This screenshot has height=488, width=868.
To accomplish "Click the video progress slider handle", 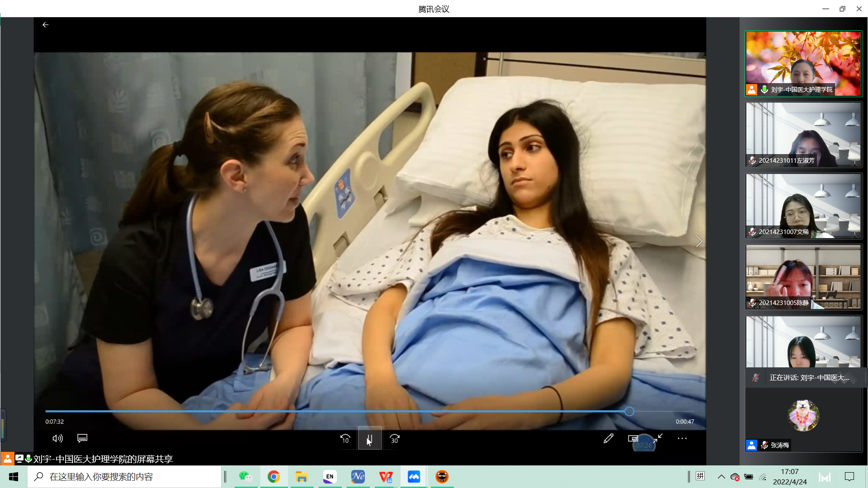I will tap(629, 411).
